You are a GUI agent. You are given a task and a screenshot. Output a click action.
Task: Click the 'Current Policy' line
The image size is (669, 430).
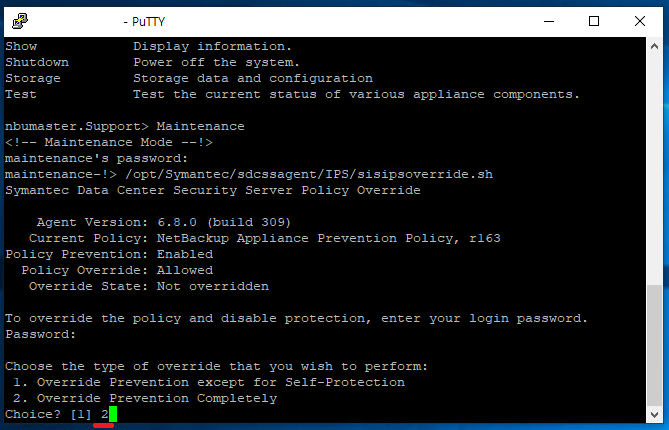click(265, 238)
